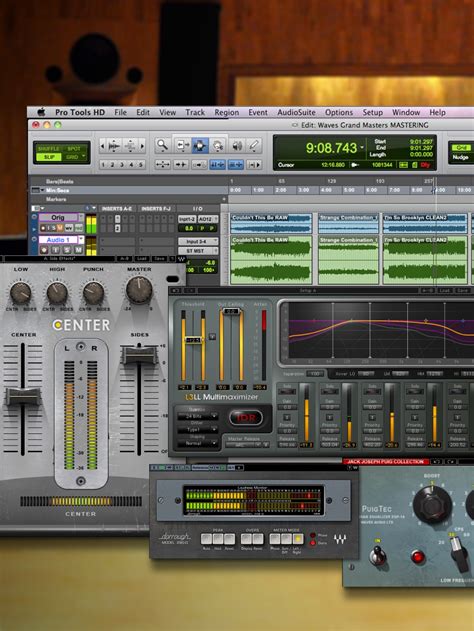Click the Grid value indicator

click(x=461, y=148)
